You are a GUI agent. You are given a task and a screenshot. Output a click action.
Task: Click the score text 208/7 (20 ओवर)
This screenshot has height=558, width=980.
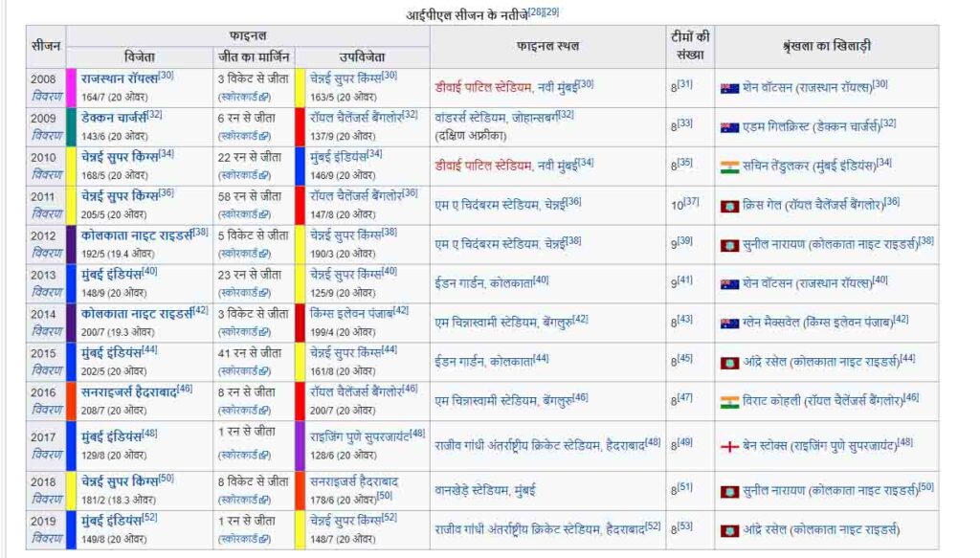114,411
